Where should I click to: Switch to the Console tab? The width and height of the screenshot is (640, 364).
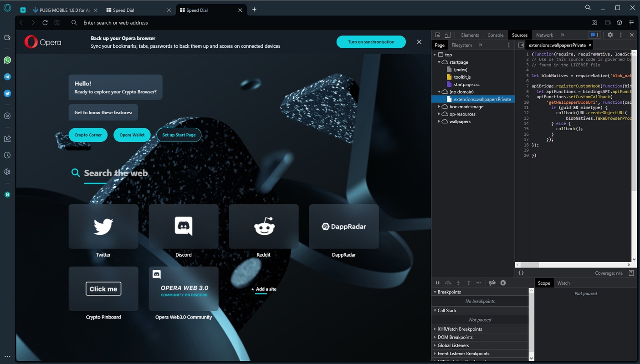(x=495, y=35)
